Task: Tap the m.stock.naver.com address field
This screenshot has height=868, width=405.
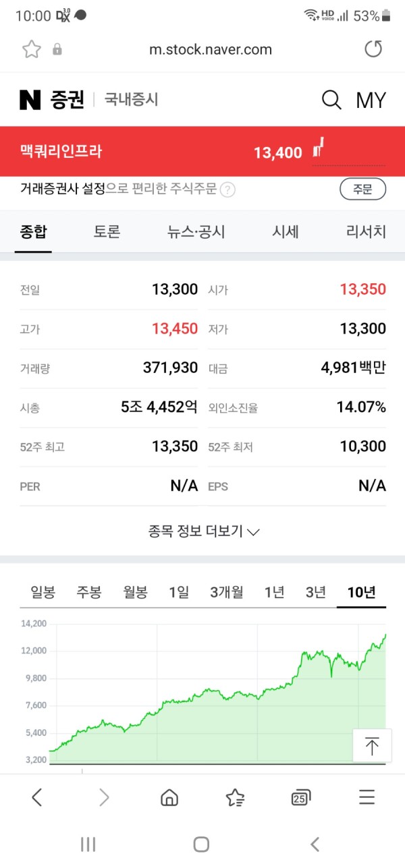Action: [x=210, y=49]
